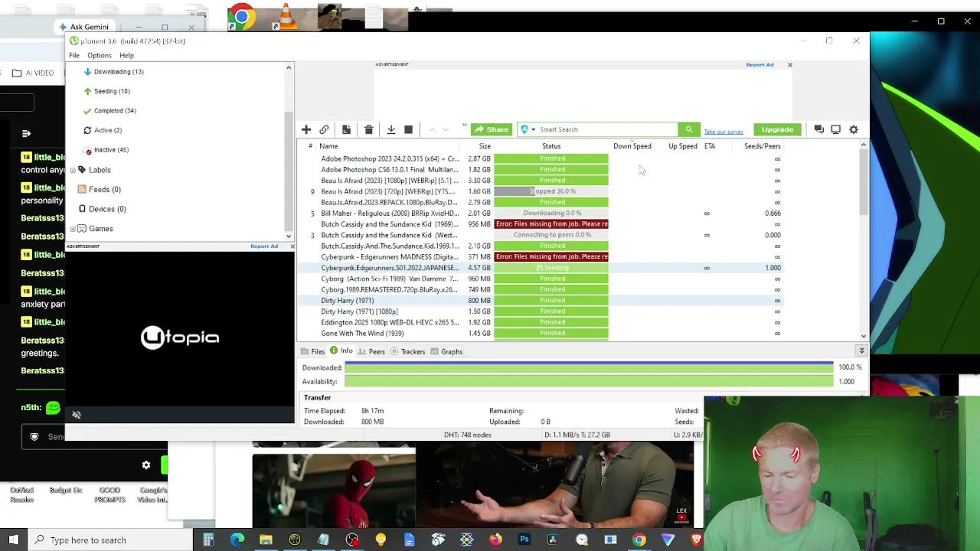Click the Share button
This screenshot has height=551, width=980.
(491, 129)
